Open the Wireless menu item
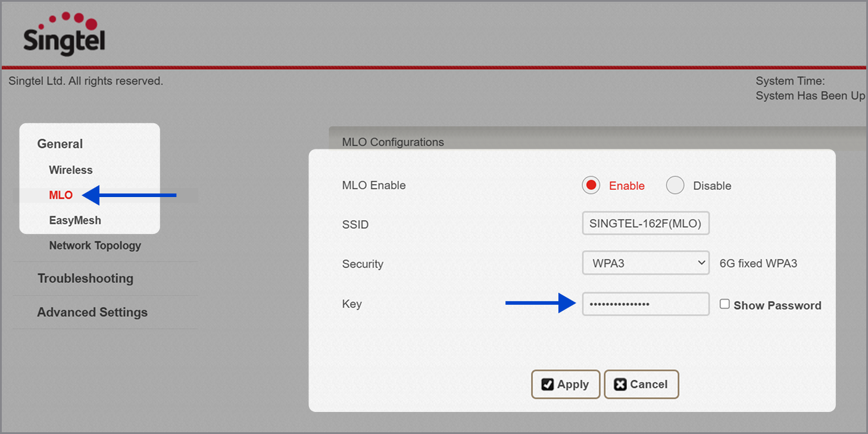 (x=71, y=170)
